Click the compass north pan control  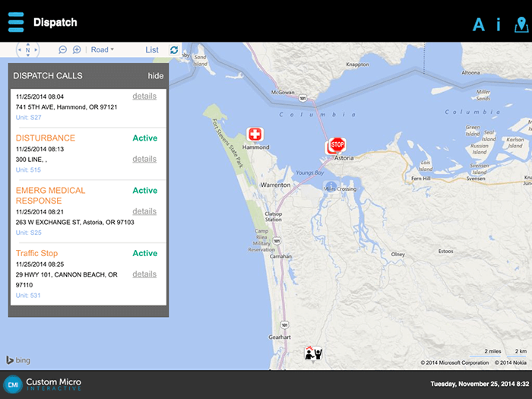pyautogui.click(x=28, y=50)
